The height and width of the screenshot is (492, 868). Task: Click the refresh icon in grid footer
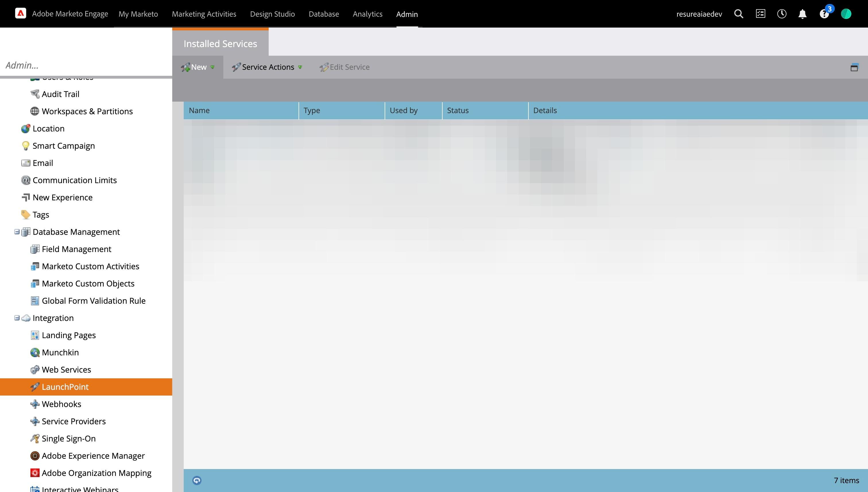tap(197, 480)
